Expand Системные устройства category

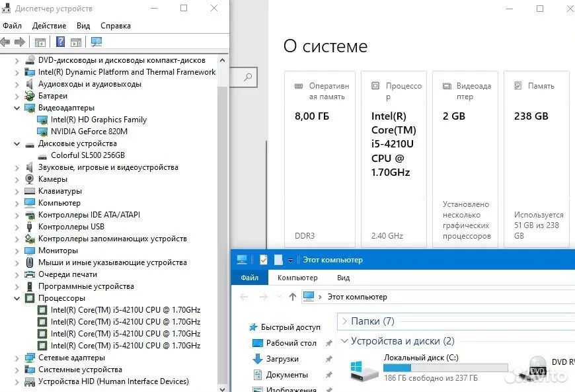[x=17, y=370]
